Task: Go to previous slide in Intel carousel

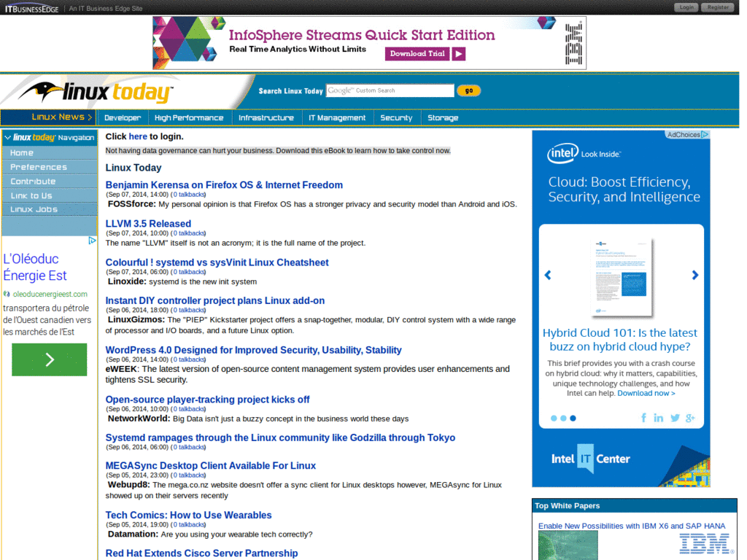Action: [x=548, y=275]
